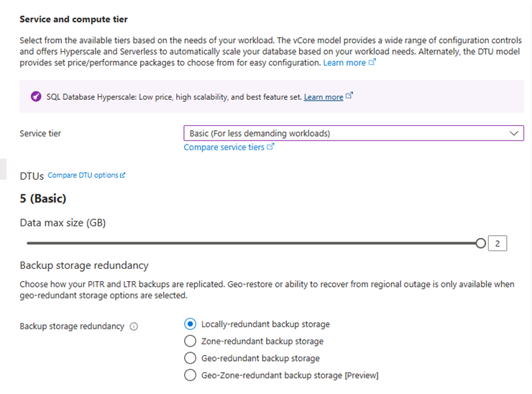Click 'Learn more' in tier description
Viewport: 532px width, 394px height.
tap(344, 63)
